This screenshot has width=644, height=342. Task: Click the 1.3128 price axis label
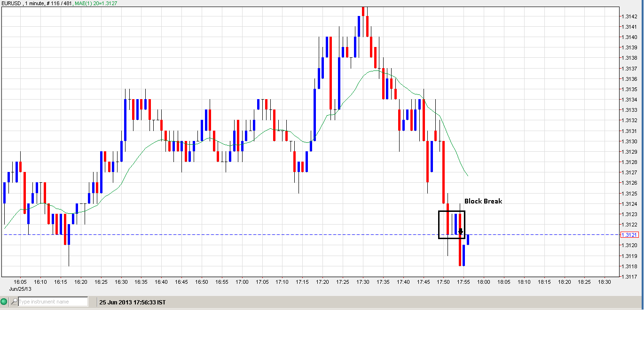(629, 162)
